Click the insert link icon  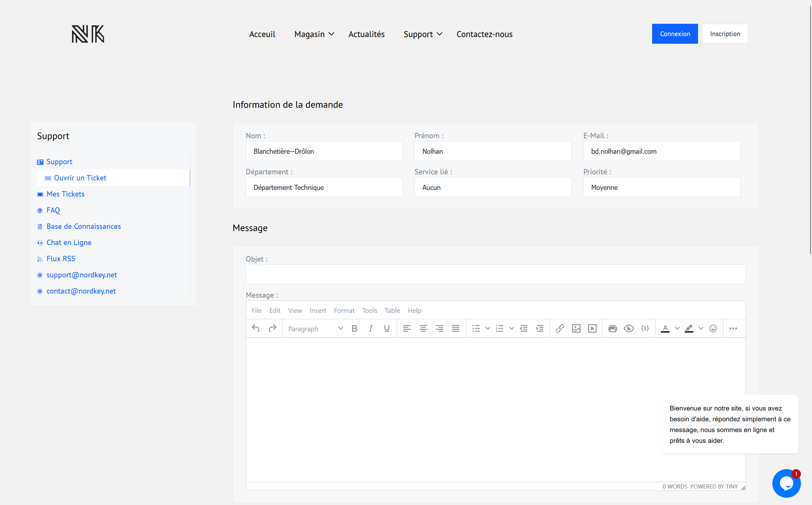coord(560,329)
